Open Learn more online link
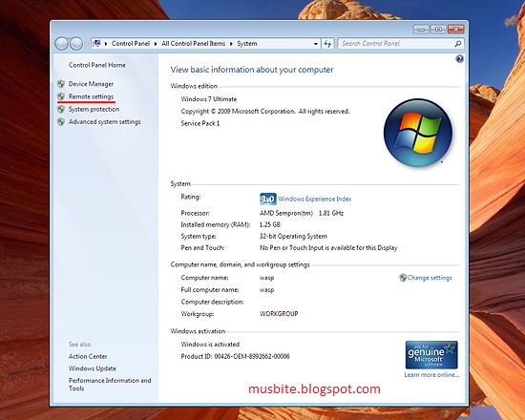Image resolution: width=525 pixels, height=420 pixels. point(431,374)
